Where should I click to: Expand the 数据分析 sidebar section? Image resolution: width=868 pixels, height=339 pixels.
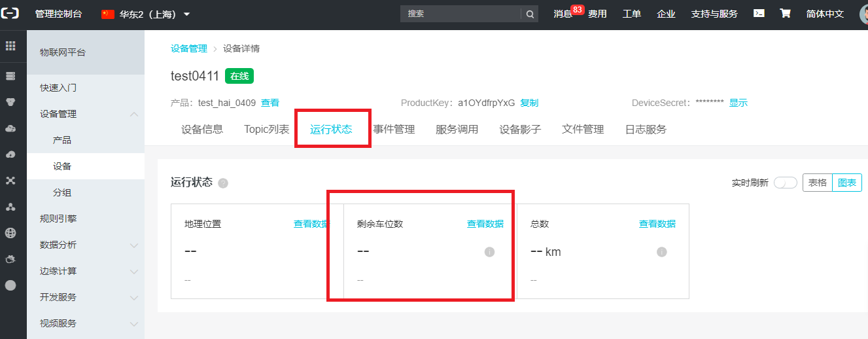click(x=134, y=245)
